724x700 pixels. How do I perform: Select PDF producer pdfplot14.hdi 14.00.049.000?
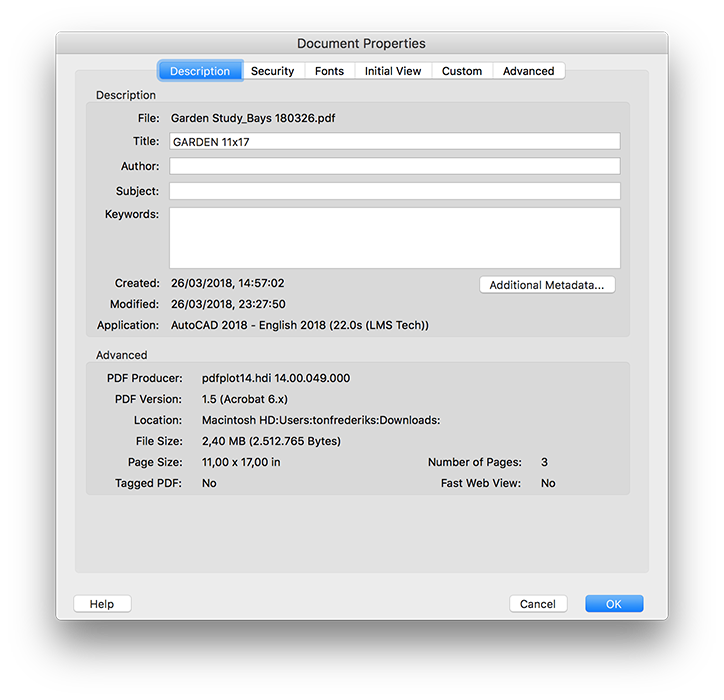(x=276, y=378)
